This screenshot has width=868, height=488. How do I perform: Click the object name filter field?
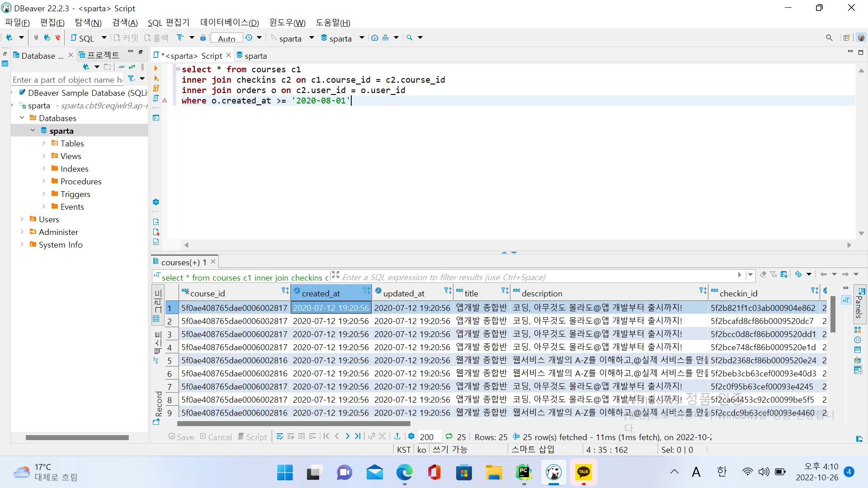(x=68, y=80)
